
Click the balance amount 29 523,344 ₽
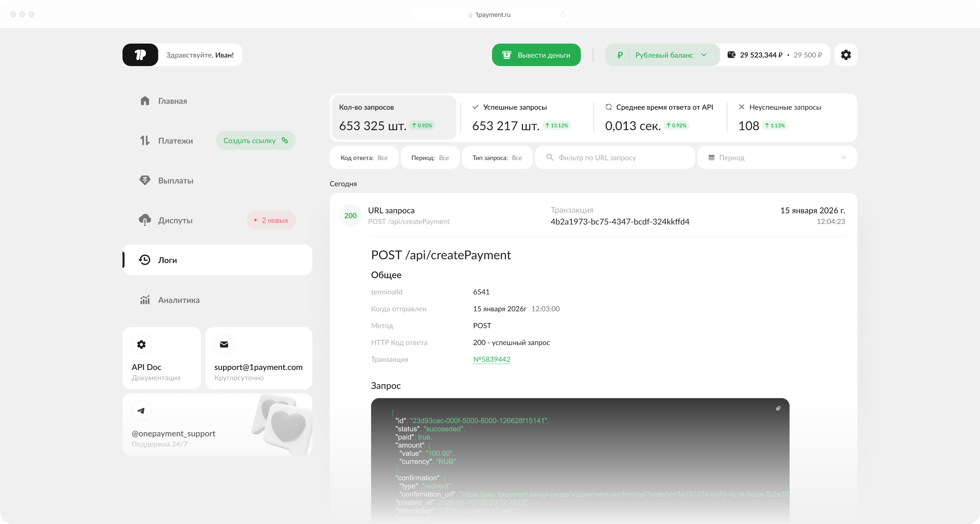pos(761,55)
